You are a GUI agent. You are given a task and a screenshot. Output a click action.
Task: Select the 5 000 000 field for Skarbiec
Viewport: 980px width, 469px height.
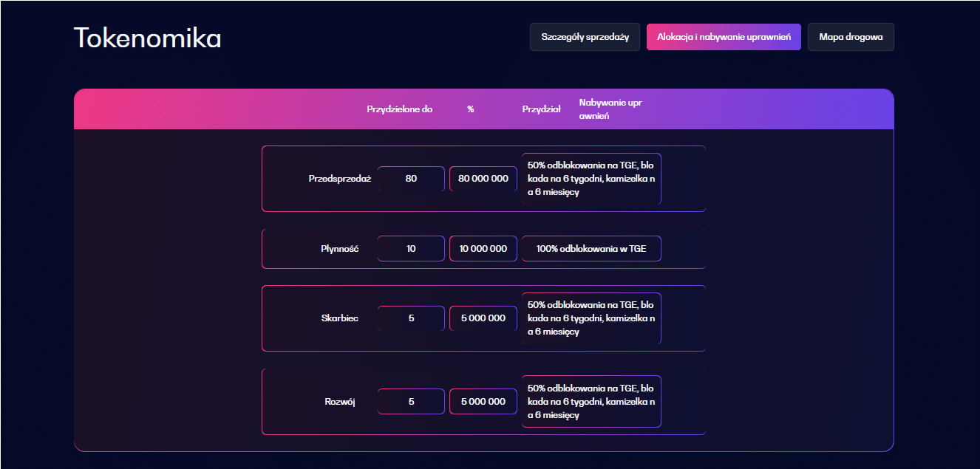(x=483, y=318)
